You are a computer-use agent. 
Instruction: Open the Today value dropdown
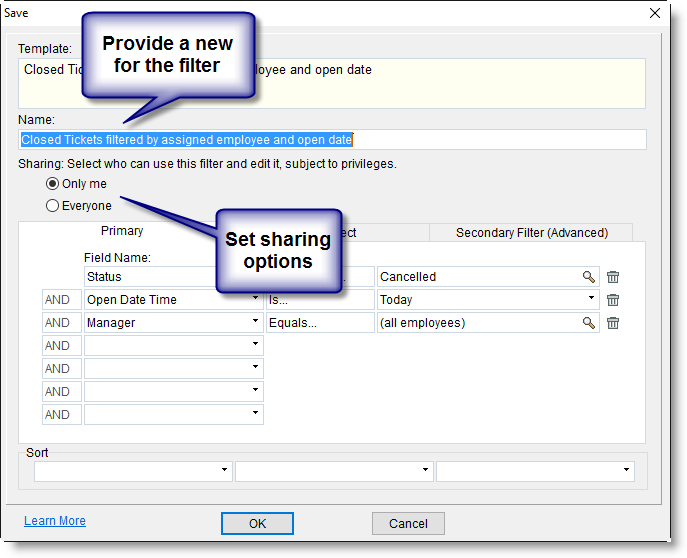pos(591,300)
